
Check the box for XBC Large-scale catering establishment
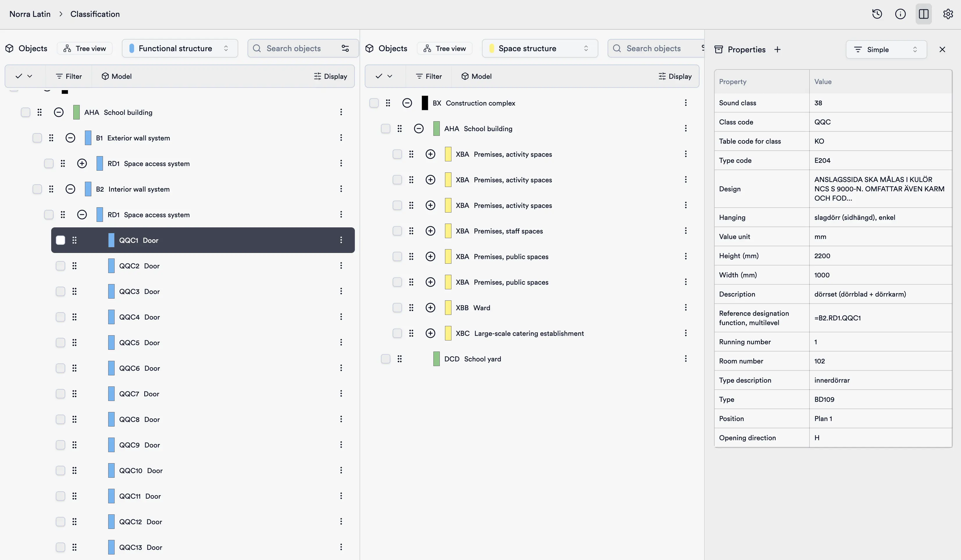point(397,333)
